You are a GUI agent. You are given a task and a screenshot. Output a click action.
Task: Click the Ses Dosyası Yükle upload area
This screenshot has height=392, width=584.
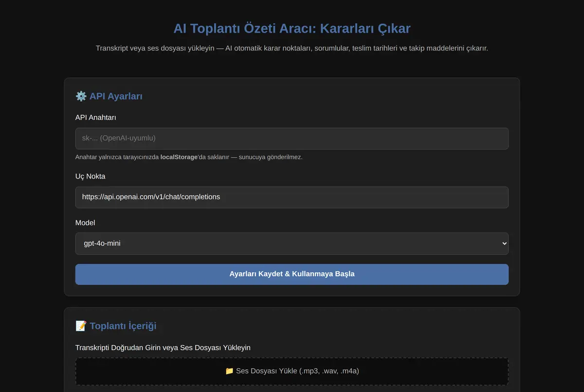[292, 371]
